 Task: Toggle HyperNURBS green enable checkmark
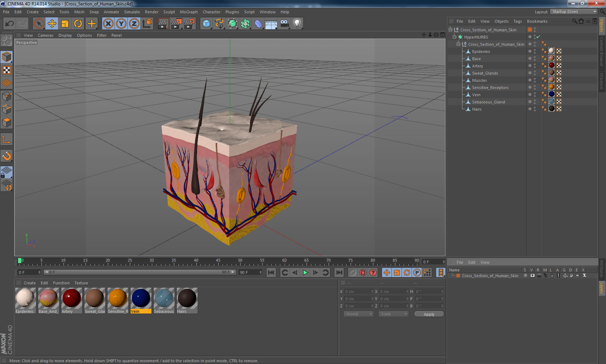point(538,37)
